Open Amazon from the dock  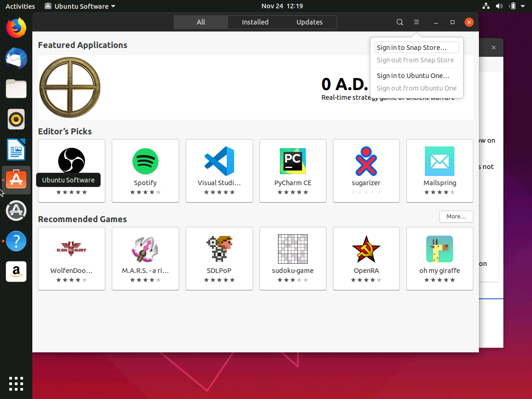tap(16, 272)
